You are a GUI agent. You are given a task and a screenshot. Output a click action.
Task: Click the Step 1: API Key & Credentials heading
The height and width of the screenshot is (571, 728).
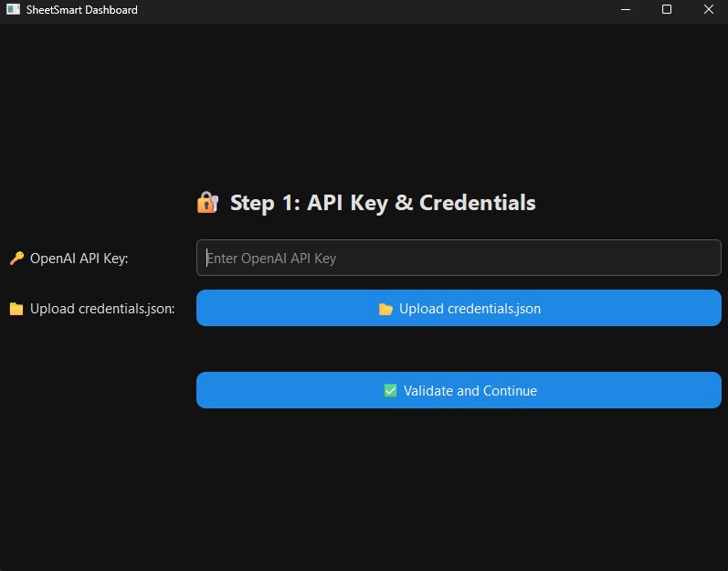click(x=383, y=203)
